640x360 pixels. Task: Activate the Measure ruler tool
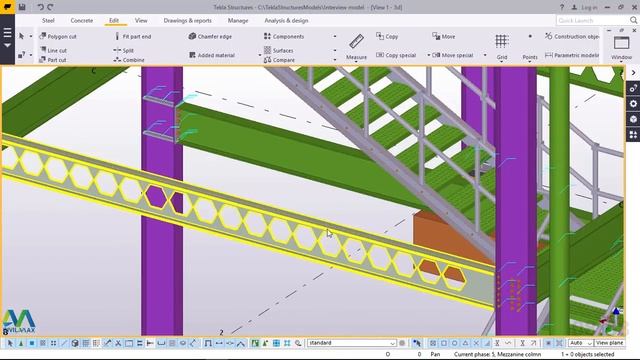tap(356, 47)
